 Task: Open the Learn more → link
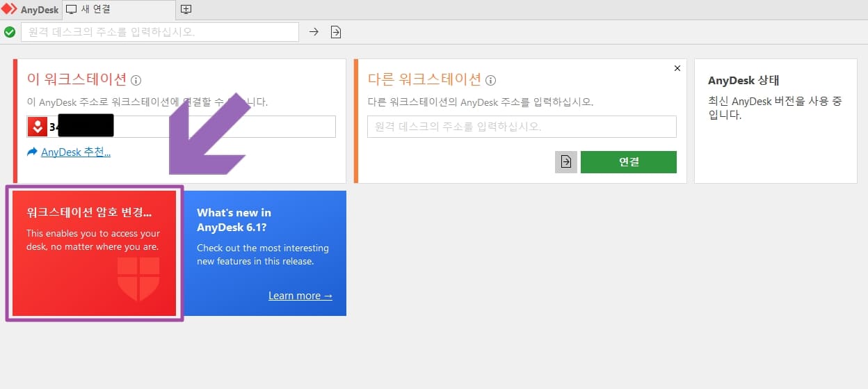coord(300,296)
